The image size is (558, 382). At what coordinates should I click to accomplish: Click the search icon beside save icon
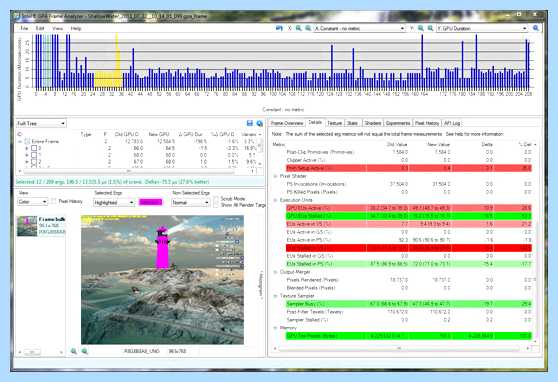click(x=260, y=123)
